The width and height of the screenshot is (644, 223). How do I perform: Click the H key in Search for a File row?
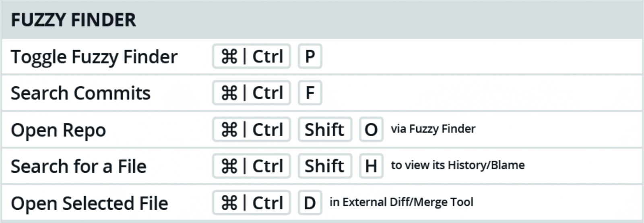tap(371, 166)
